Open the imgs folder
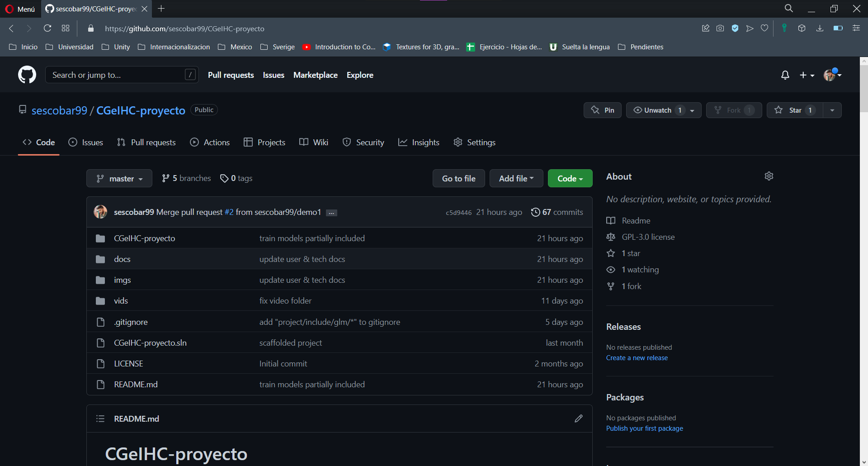Image resolution: width=868 pixels, height=466 pixels. [122, 280]
